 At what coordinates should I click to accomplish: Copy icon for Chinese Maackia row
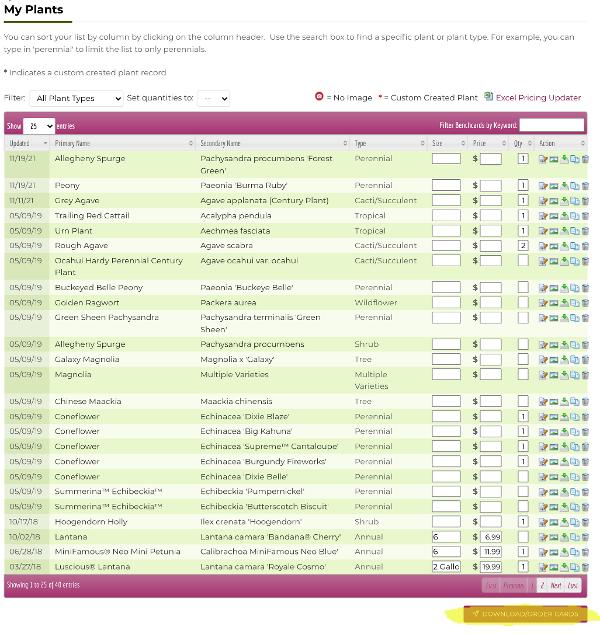pos(575,402)
